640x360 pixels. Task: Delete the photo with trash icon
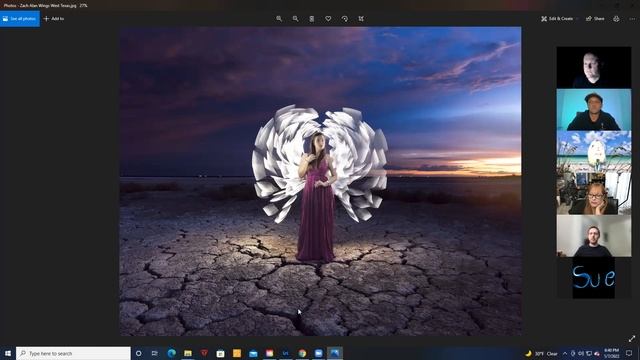pyautogui.click(x=312, y=19)
